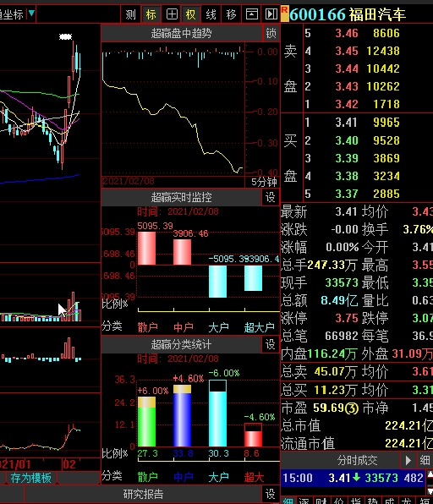Open 设 settings for 超赢实时监控 panel
This screenshot has width=433, height=504.
pos(270,197)
